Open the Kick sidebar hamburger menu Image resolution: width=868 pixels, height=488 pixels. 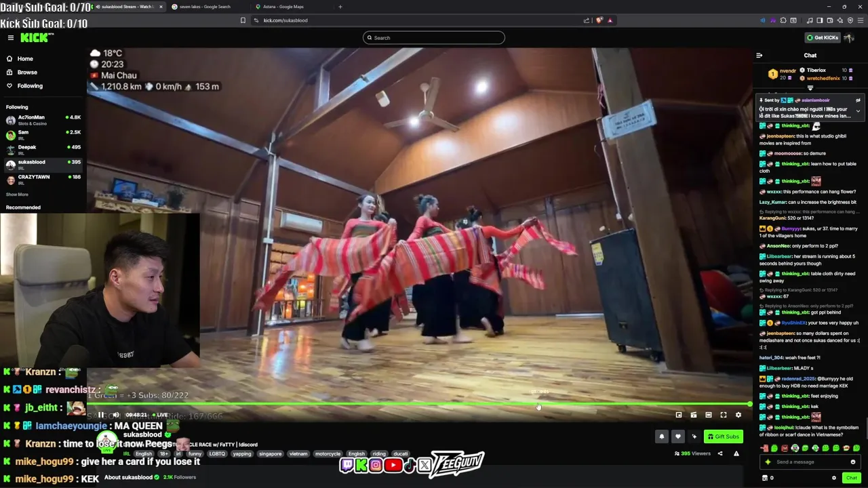(x=10, y=38)
